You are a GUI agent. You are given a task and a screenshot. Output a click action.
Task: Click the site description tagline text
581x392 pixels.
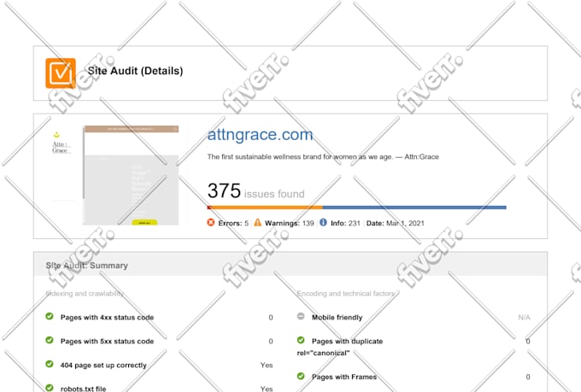click(323, 157)
